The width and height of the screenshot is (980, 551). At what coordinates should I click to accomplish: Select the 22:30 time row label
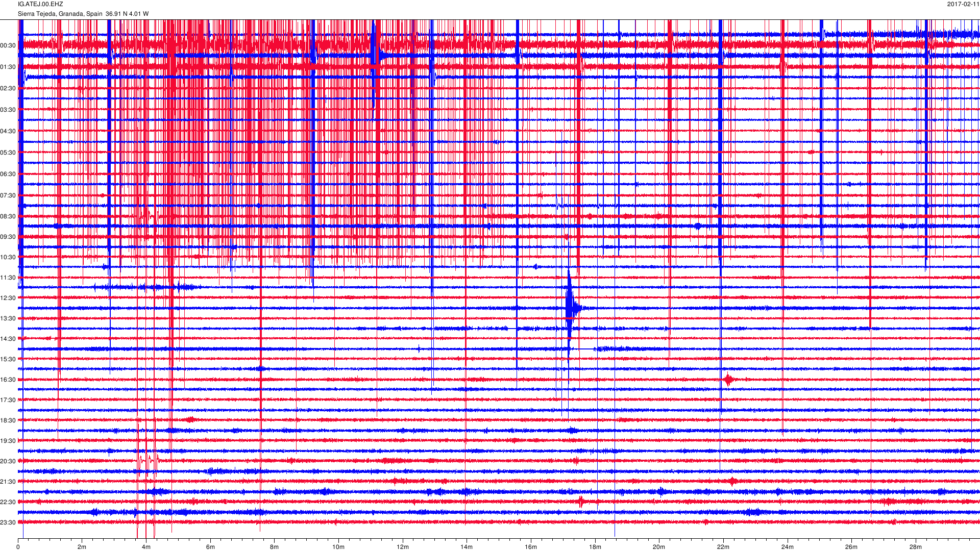[x=8, y=502]
